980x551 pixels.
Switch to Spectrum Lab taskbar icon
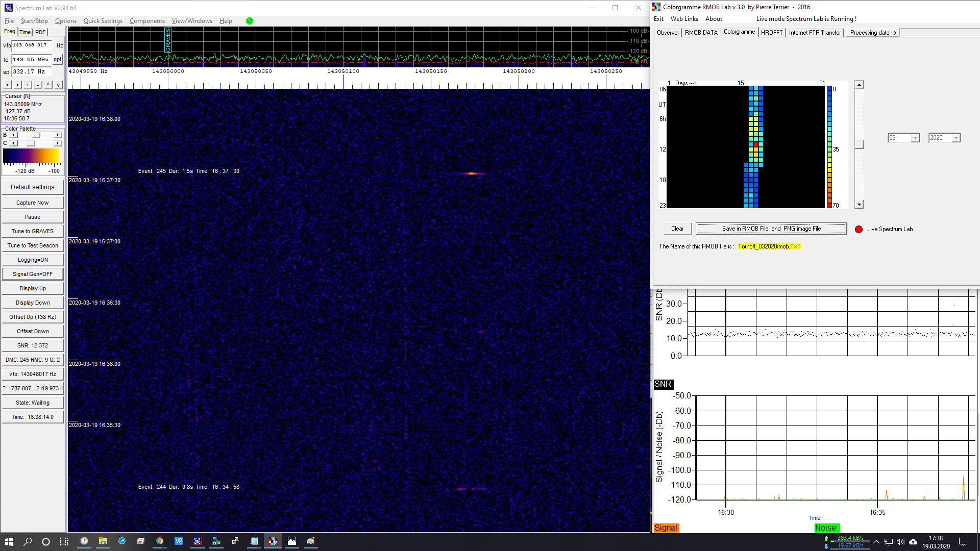click(198, 541)
